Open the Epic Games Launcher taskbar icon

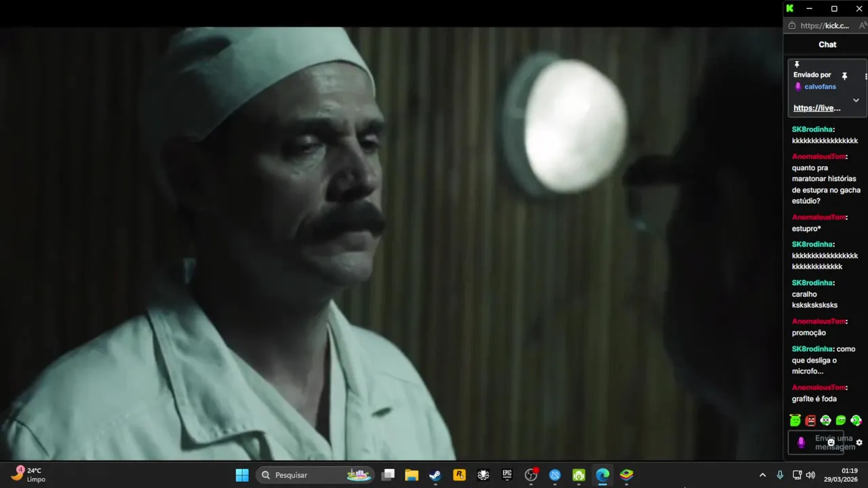[507, 475]
